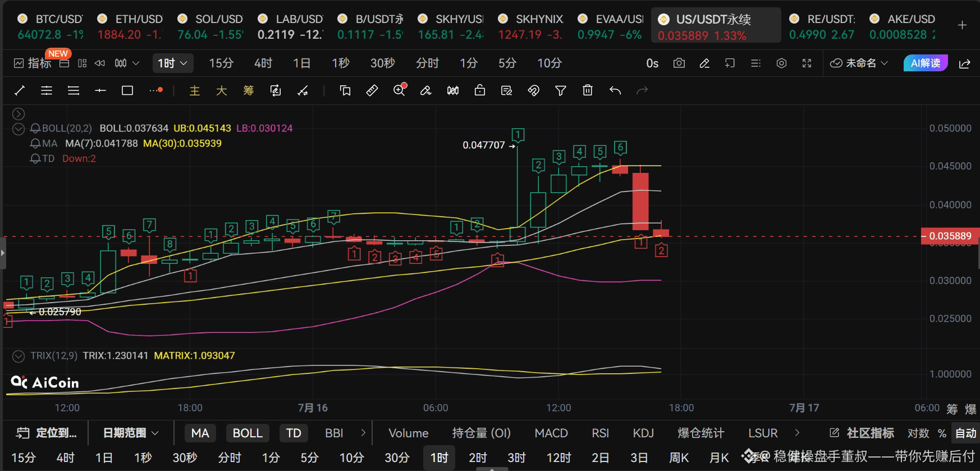Expand the left side panel handle

coord(3,253)
